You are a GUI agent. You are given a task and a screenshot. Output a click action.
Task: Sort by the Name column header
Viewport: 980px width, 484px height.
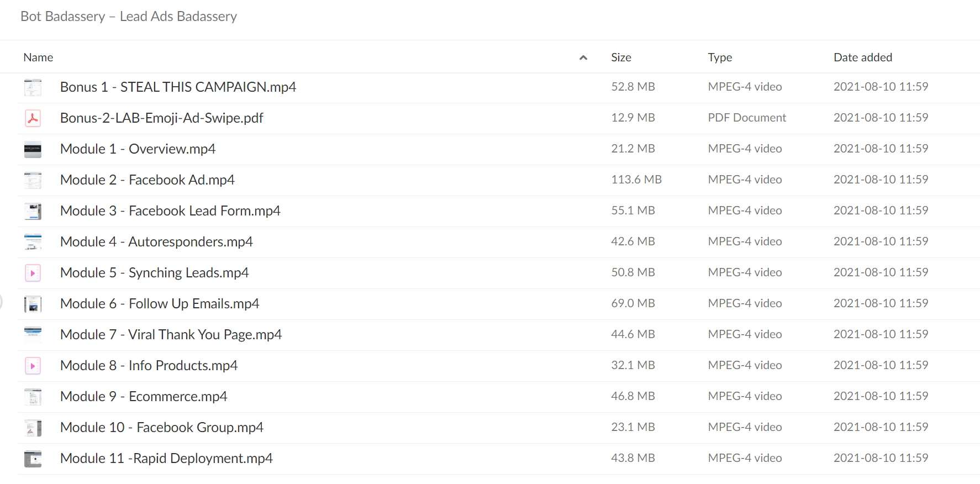pos(38,57)
